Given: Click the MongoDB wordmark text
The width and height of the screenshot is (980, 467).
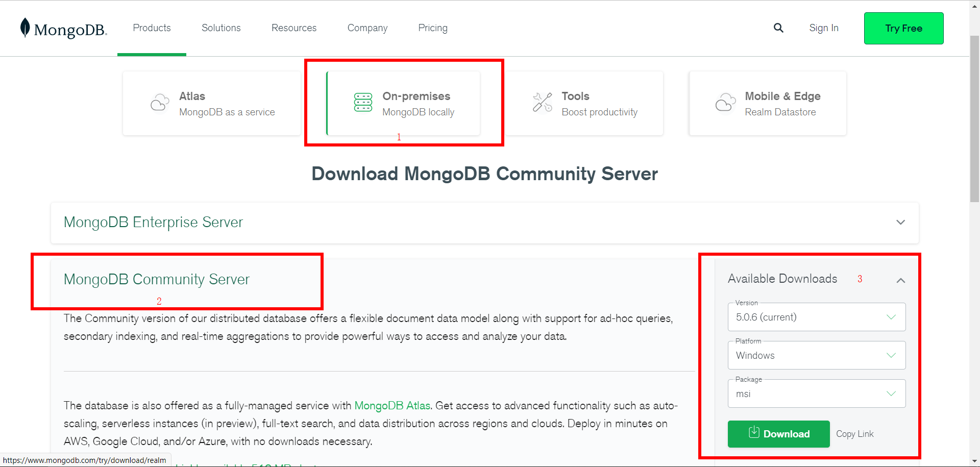Looking at the screenshot, I should [70, 30].
